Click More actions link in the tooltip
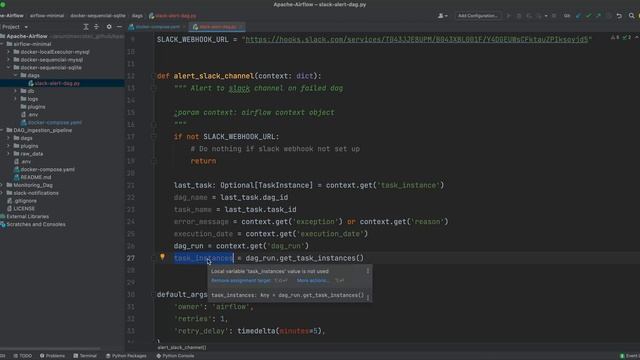This screenshot has height=360, width=640. tap(312, 280)
